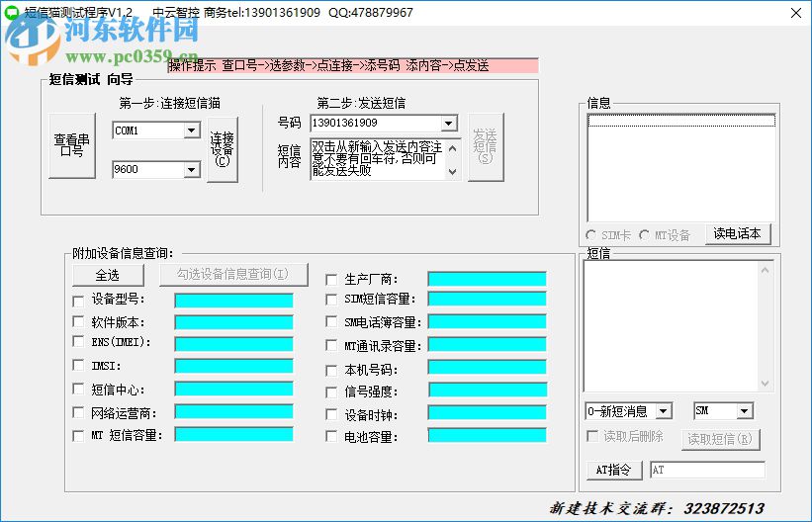Toggle the 读取后删除 checkbox
Viewport: 812px width, 522px height.
click(592, 436)
